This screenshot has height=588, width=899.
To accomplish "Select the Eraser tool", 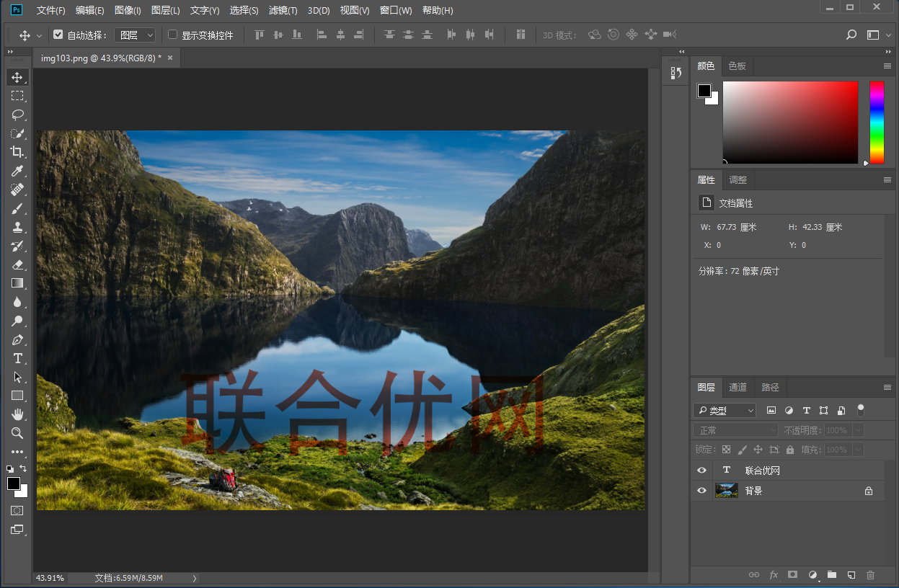I will (17, 264).
